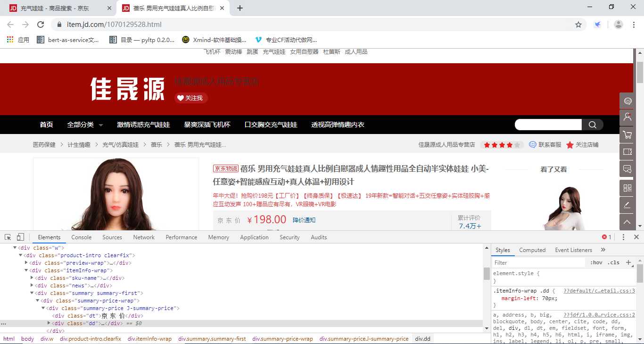The image size is (644, 344).
Task: Add new style rule plus icon
Action: click(628, 262)
